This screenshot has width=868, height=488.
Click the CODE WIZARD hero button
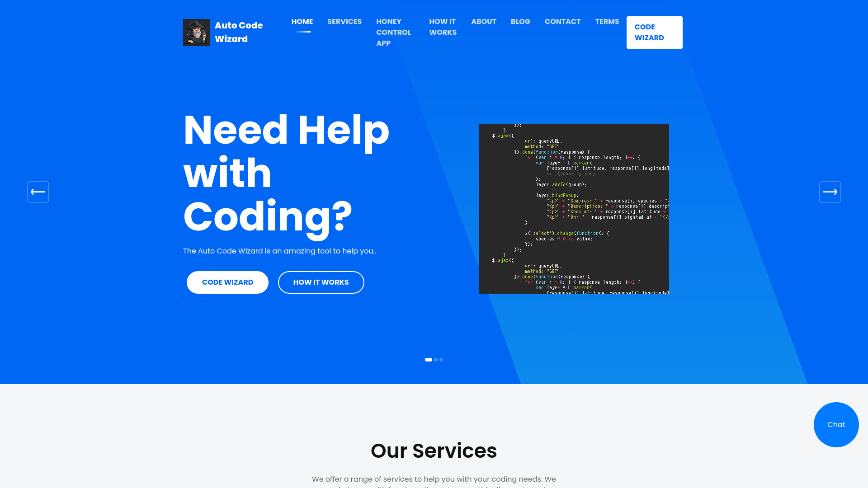[x=228, y=282]
